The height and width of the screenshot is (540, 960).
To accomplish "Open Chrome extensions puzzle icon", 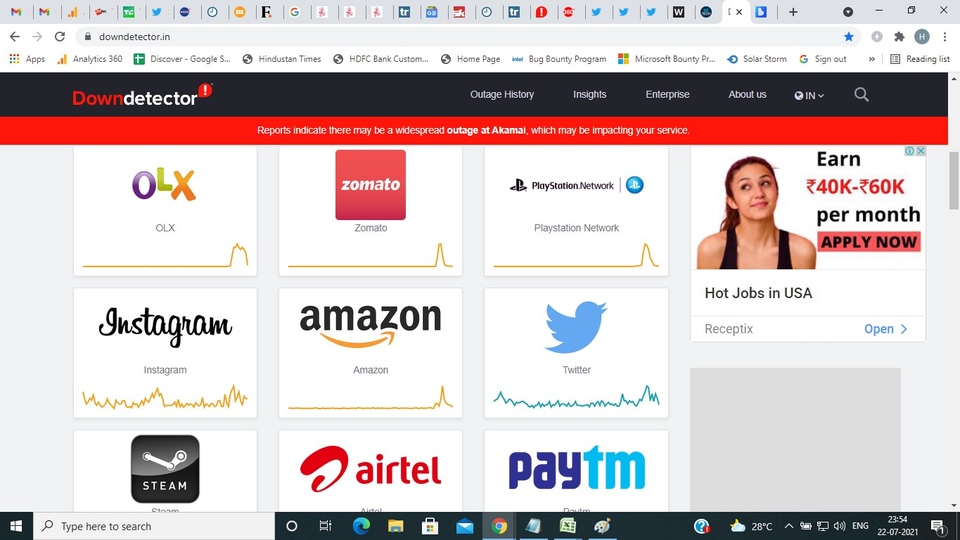I will pos(899,37).
